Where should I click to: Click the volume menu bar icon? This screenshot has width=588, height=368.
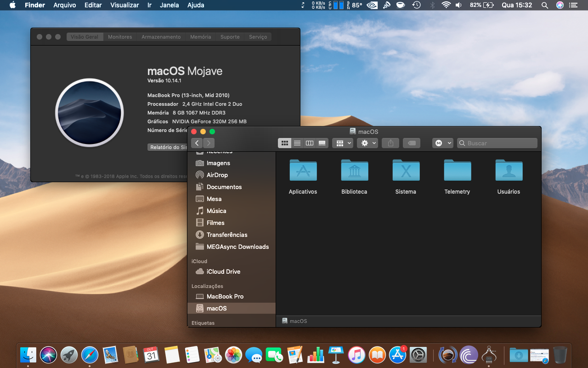[x=458, y=5]
